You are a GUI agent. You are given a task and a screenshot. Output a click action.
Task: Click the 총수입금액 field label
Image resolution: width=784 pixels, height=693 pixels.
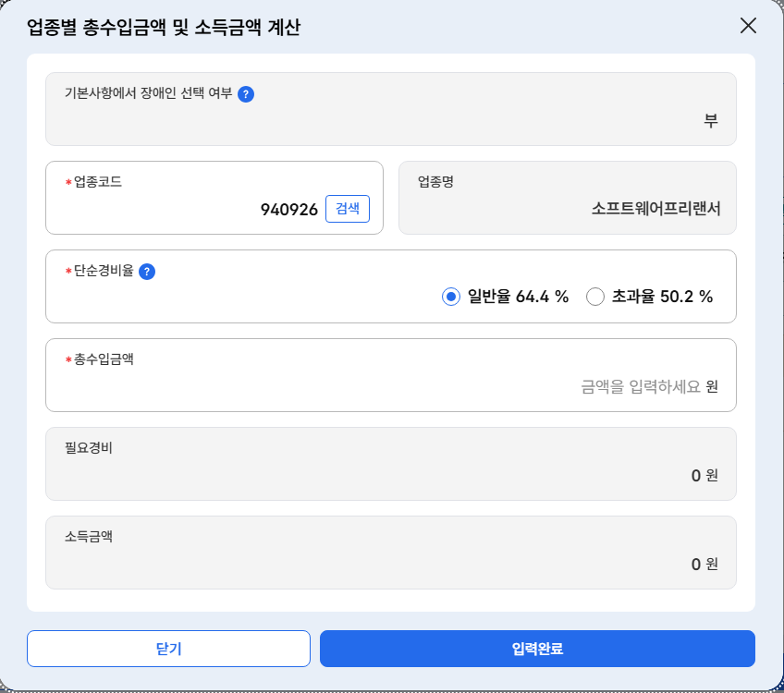coord(104,359)
